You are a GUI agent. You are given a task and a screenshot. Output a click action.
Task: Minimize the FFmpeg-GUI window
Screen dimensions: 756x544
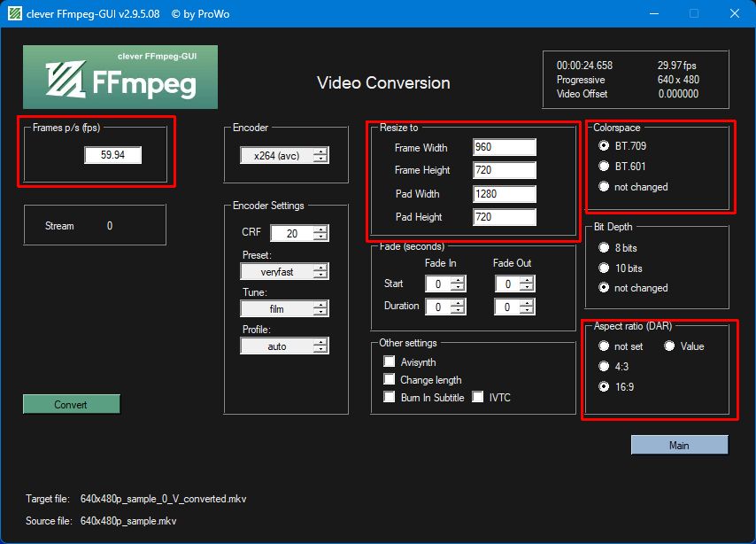click(x=654, y=13)
